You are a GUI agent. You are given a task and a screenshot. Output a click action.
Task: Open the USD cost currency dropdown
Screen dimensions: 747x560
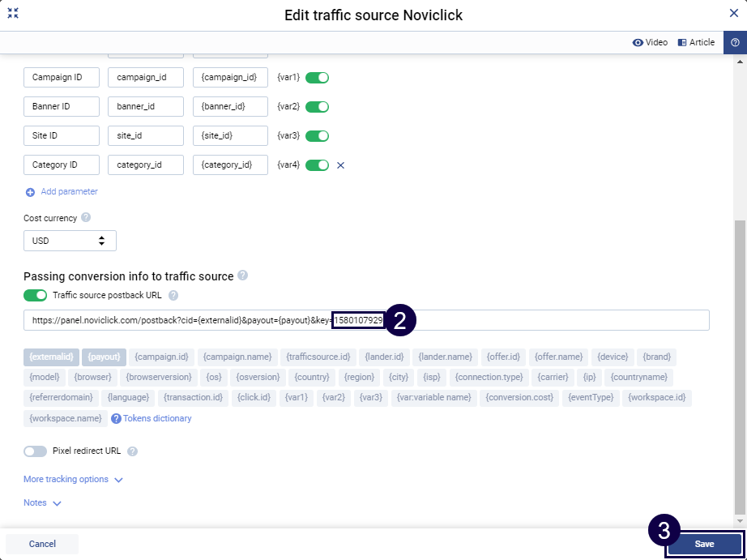tap(70, 241)
